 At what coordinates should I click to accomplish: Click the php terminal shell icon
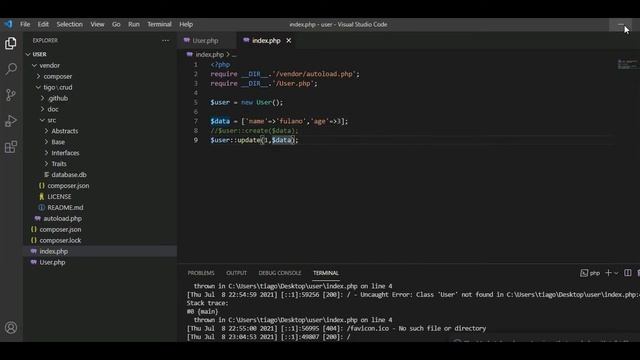584,273
